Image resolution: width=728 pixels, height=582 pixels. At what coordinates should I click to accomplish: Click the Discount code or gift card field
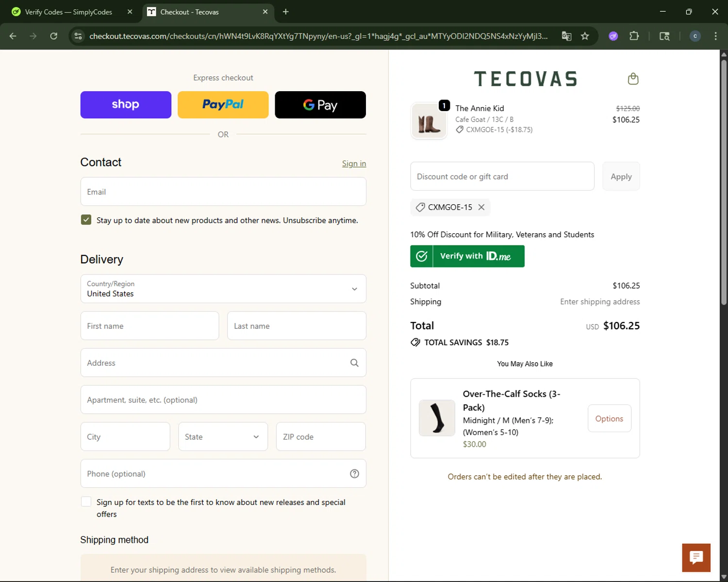click(502, 177)
